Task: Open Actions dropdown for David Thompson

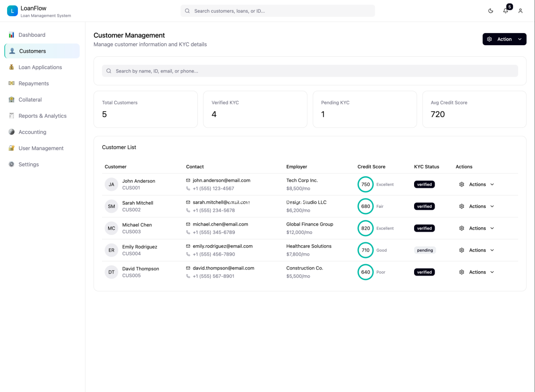Action: 477,272
